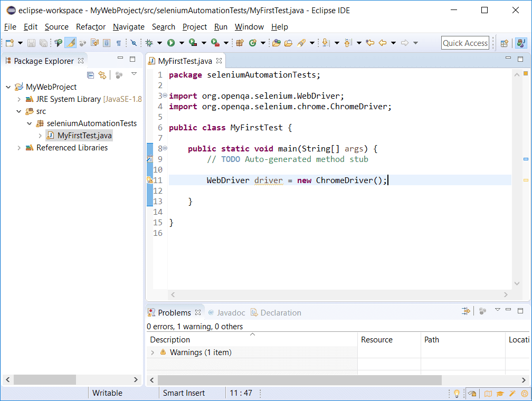
Task: Expand the Warnings (1 item) row
Action: pyautogui.click(x=153, y=352)
